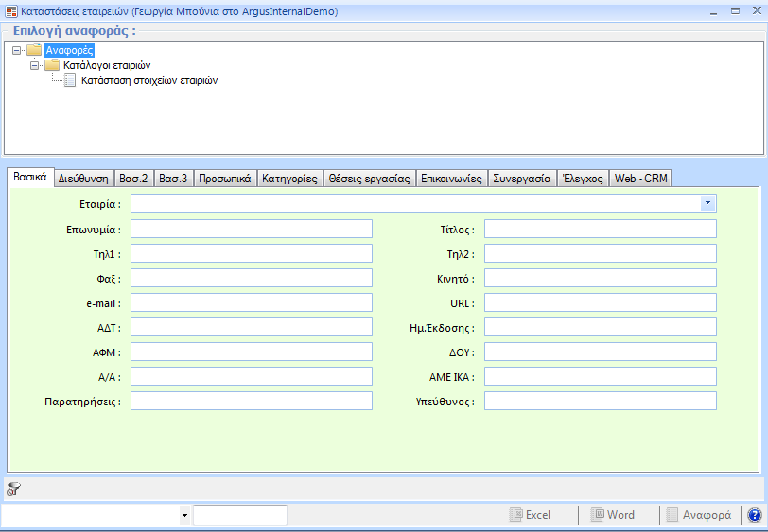Collapse the Κατάλογοι εταιριών tree node
768x532 pixels.
(x=35, y=65)
